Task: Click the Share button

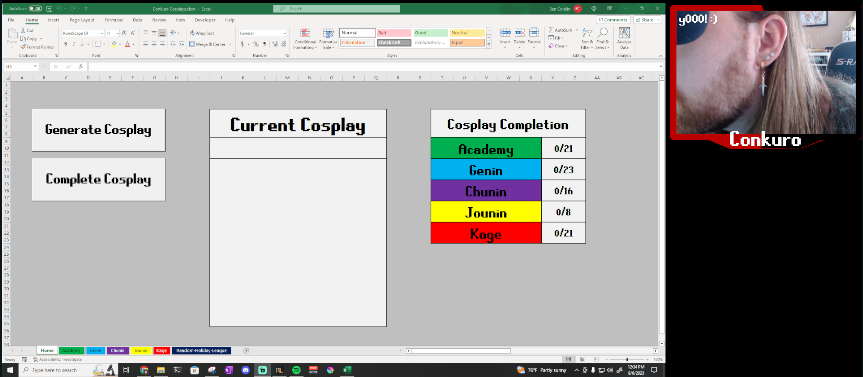Action: tap(647, 20)
